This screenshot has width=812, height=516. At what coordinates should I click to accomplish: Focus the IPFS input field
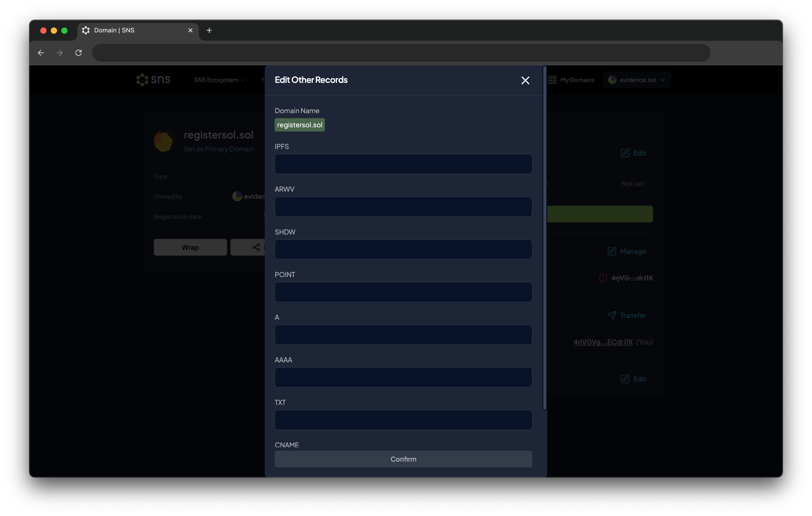click(x=403, y=164)
